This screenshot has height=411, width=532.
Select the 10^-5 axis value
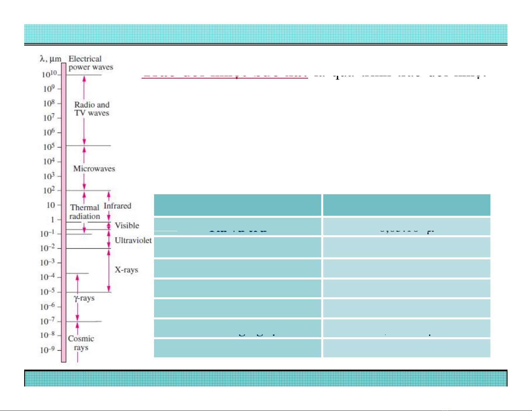47,292
